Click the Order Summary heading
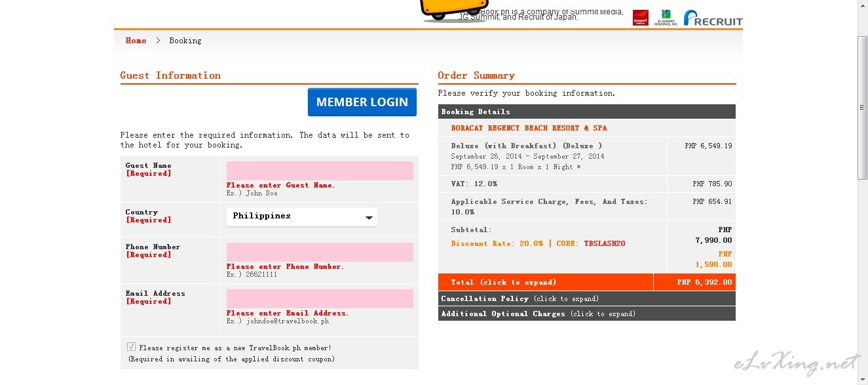The width and height of the screenshot is (868, 385). coord(476,75)
